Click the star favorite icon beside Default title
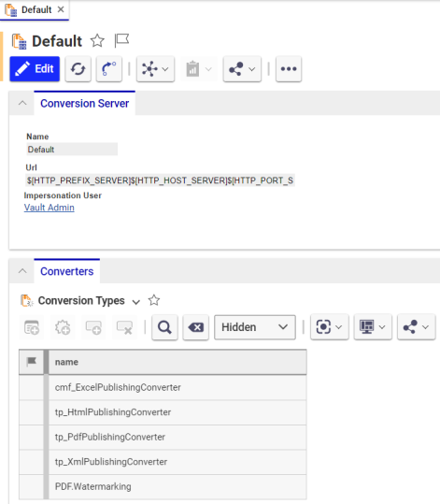This screenshot has height=504, width=440. pyautogui.click(x=97, y=41)
